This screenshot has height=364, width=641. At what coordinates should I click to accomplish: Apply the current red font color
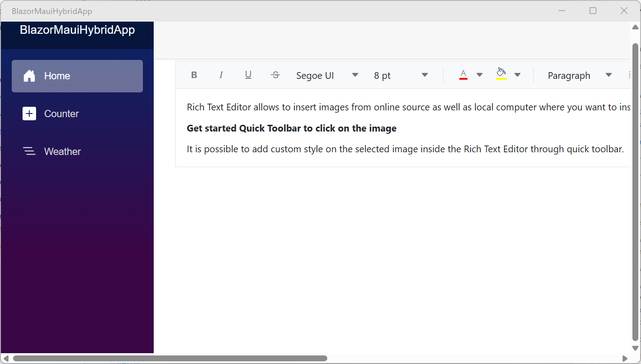[x=463, y=75]
